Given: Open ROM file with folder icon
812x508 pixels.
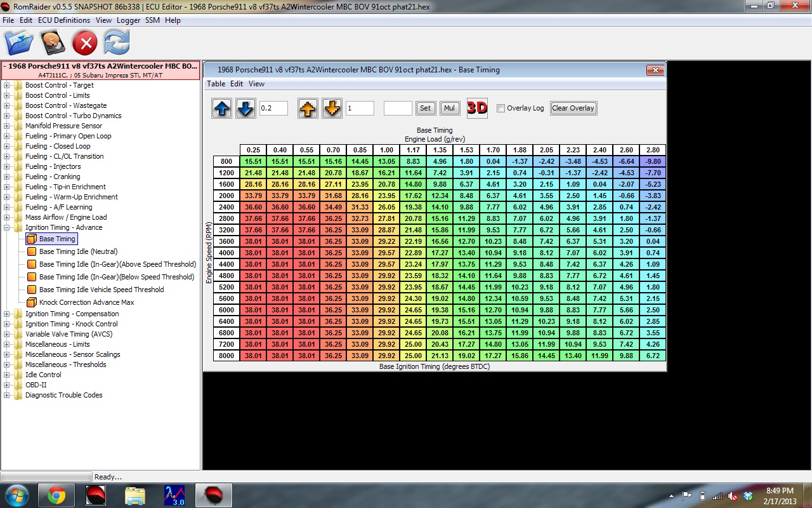Looking at the screenshot, I should pos(19,43).
